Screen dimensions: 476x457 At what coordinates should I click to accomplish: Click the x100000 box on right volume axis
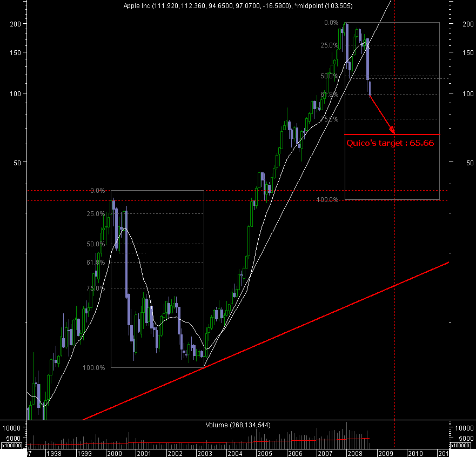pyautogui.click(x=460, y=446)
